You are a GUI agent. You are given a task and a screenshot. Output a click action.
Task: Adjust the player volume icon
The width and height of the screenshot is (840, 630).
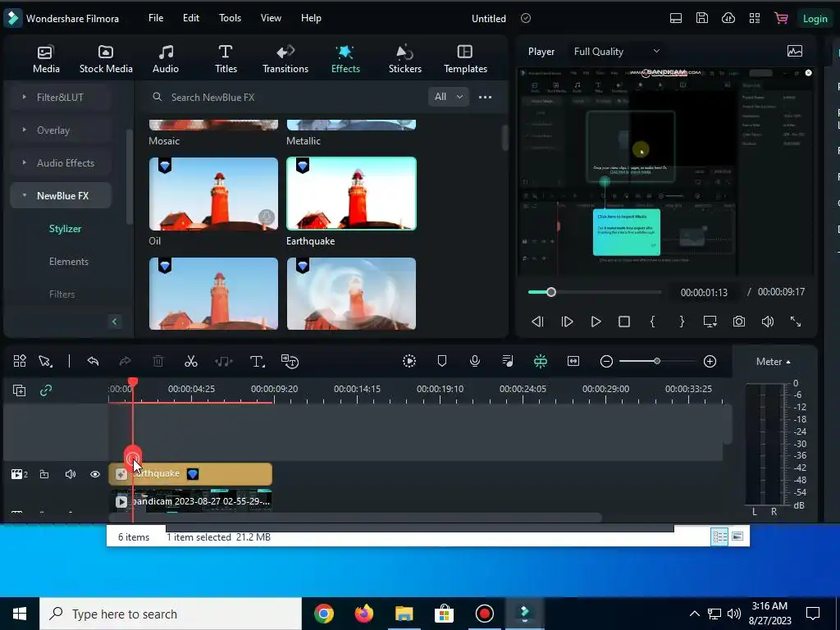pyautogui.click(x=767, y=322)
